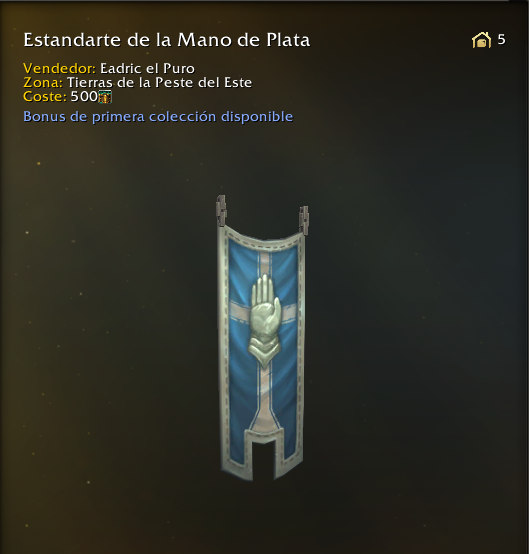This screenshot has width=529, height=554.
Task: Click the yellow Coste label
Action: (x=45, y=96)
